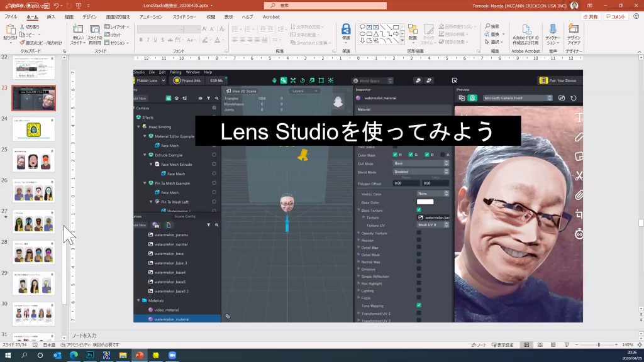Screen dimensions: 644x362
Task: Click the Paste (貼り付け) icon
Action: 10,30
